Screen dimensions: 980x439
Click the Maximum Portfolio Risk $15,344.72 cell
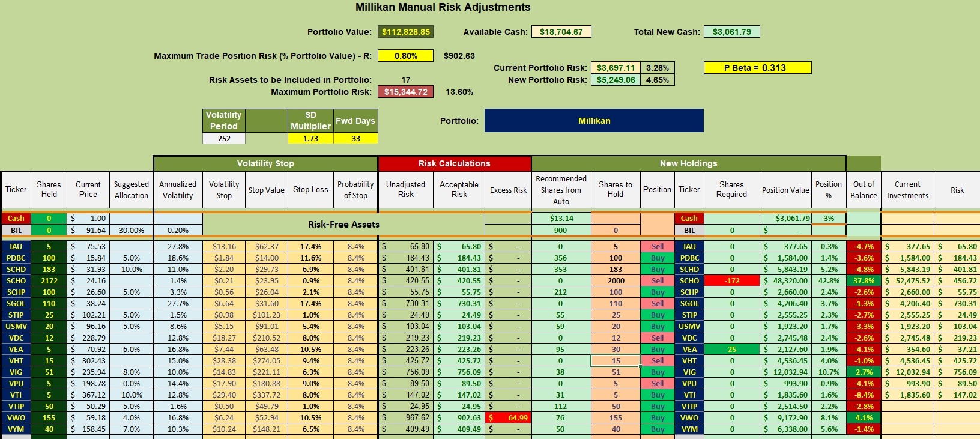406,92
